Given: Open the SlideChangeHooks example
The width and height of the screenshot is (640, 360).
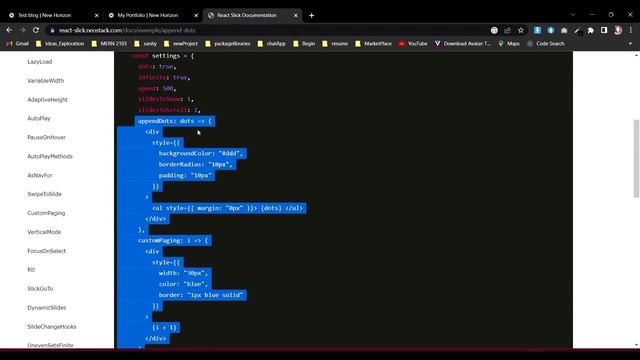Looking at the screenshot, I should pos(52,327).
